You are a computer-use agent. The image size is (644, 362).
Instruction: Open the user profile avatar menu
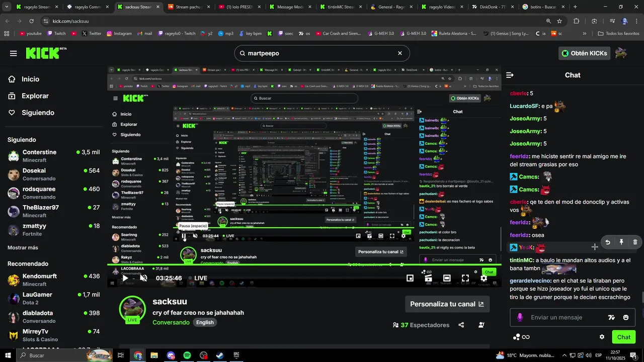pyautogui.click(x=621, y=53)
